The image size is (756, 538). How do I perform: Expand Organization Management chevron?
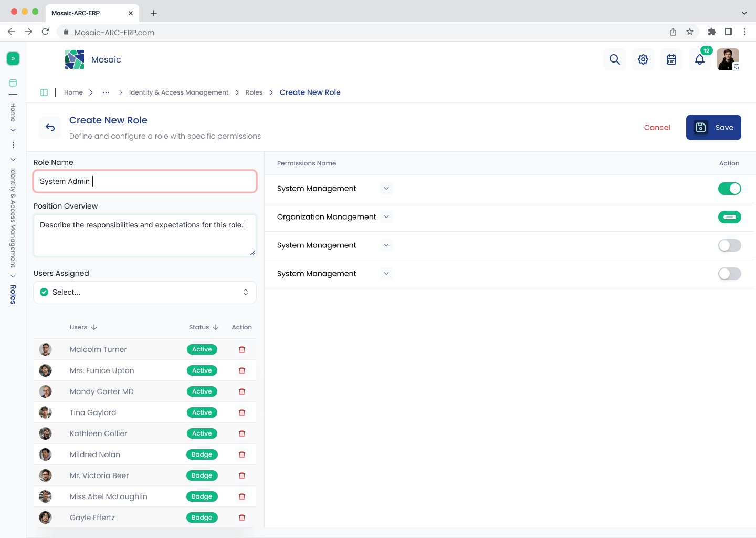click(x=386, y=216)
